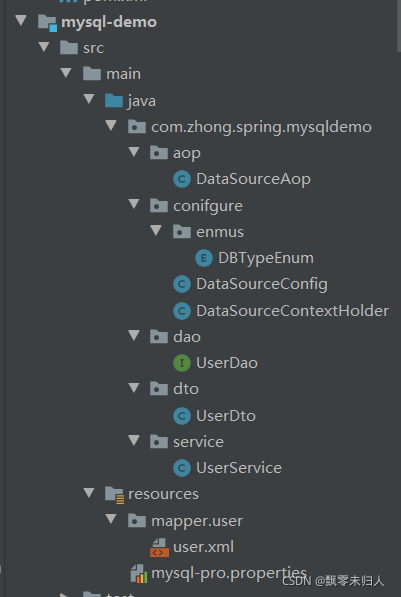This screenshot has height=597, width=401.
Task: Open the user.xml mapper file
Action: (x=203, y=547)
